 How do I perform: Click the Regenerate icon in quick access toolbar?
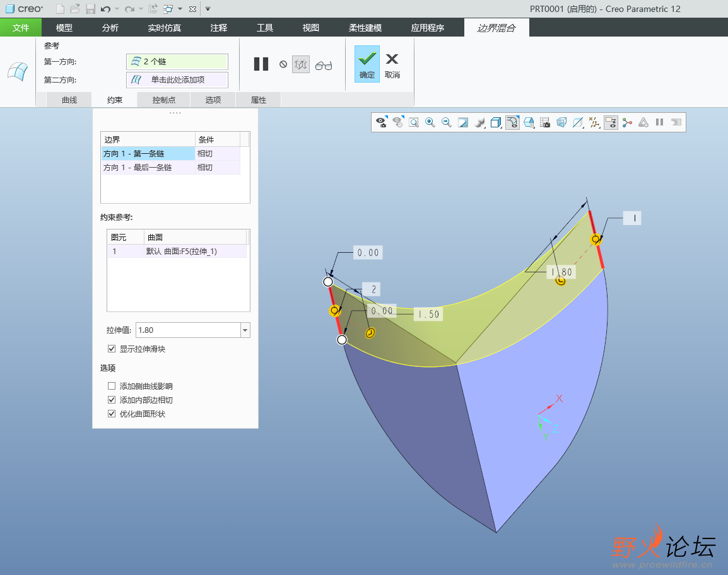pyautogui.click(x=153, y=9)
